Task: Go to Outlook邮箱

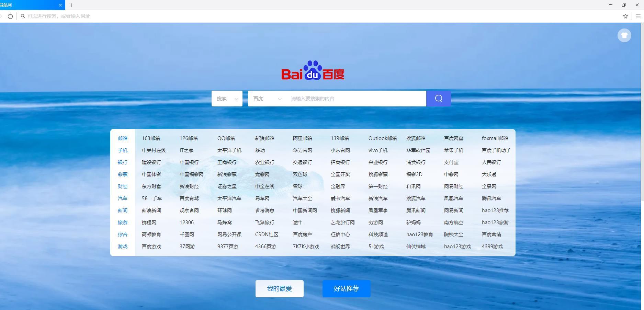Action: coord(383,138)
